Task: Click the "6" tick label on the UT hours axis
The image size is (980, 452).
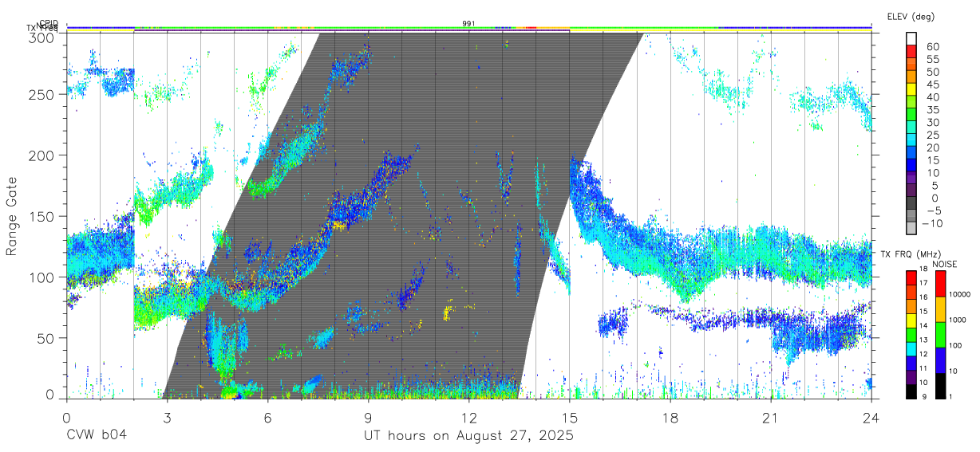Action: [x=267, y=417]
